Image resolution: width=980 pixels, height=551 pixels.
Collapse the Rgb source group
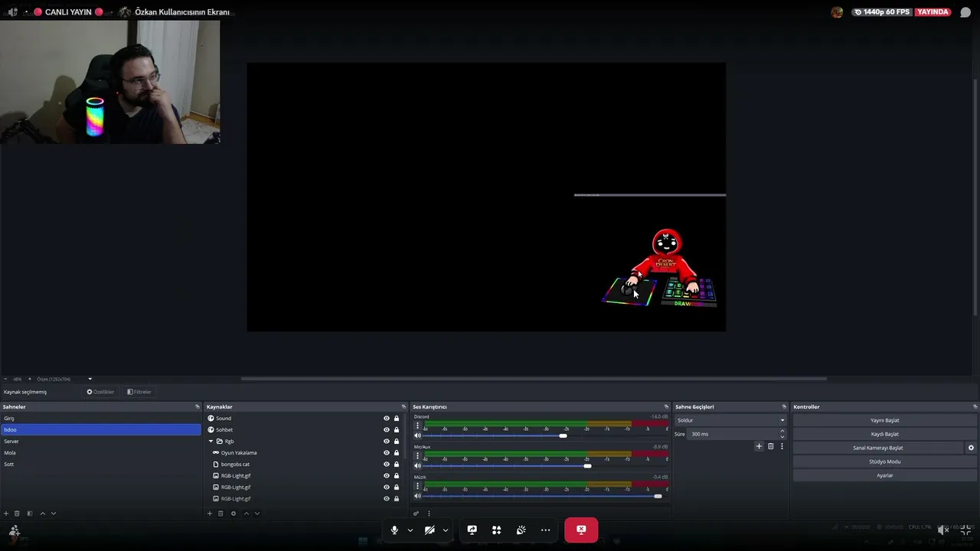click(211, 442)
